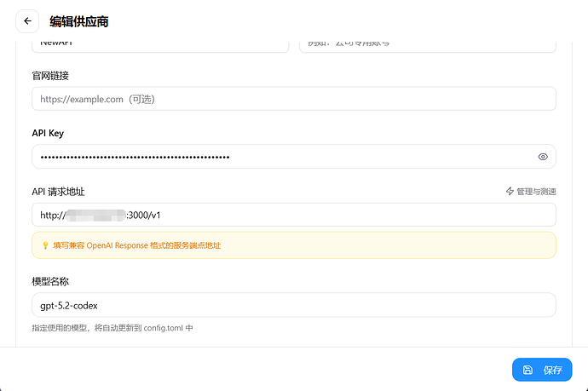Click the 编辑供应商 page title
Viewport: 588px width, 391px height.
click(x=78, y=21)
